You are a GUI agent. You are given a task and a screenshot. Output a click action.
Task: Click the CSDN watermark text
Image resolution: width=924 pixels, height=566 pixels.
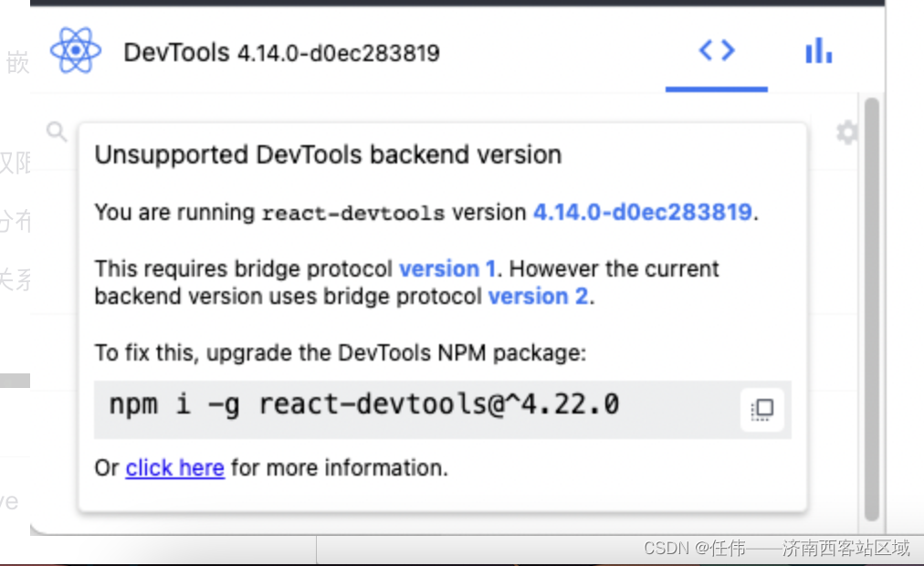tap(776, 548)
